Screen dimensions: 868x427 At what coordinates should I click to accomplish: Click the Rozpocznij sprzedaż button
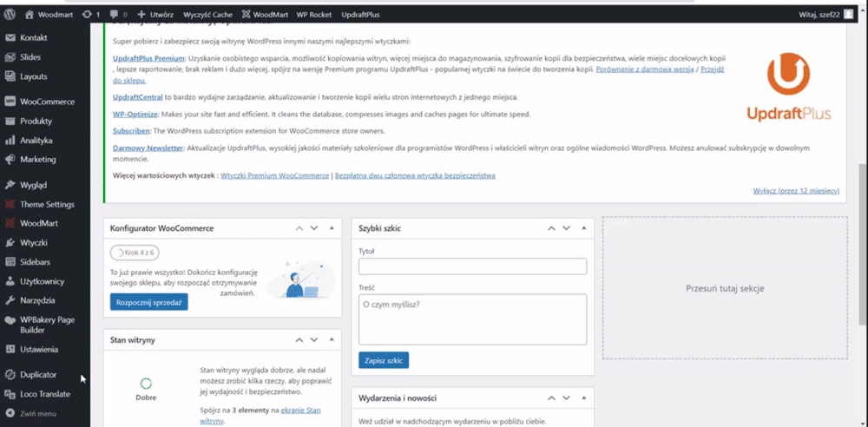click(x=149, y=302)
